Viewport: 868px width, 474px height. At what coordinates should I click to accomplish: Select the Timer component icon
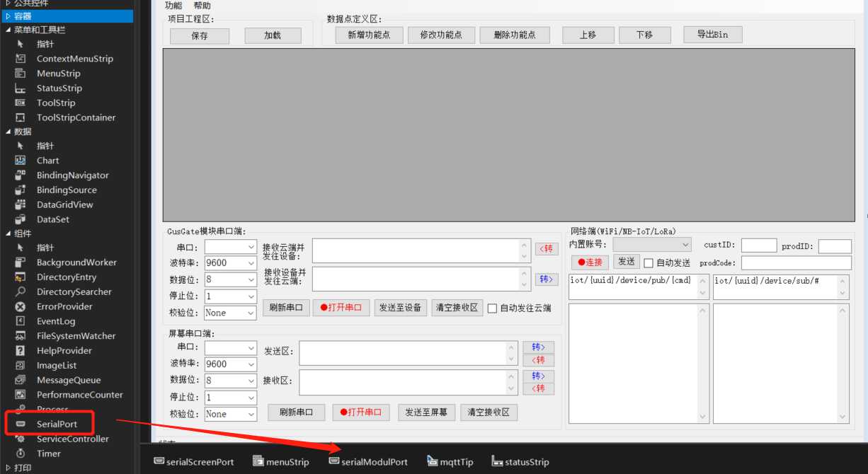pyautogui.click(x=21, y=453)
